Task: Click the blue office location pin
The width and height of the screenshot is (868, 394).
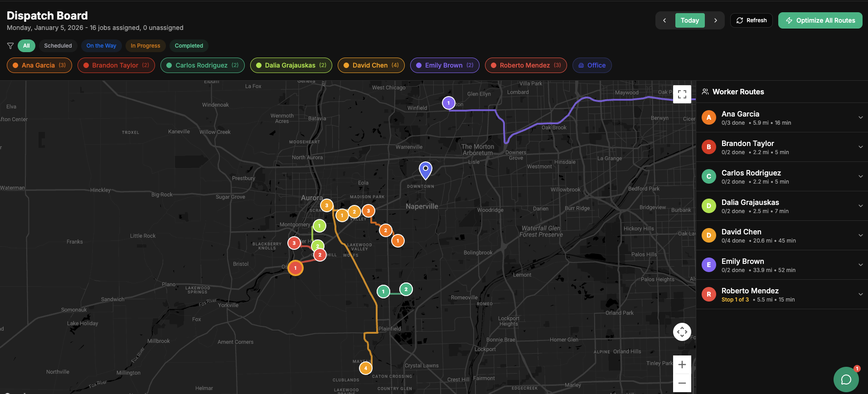Action: (425, 170)
